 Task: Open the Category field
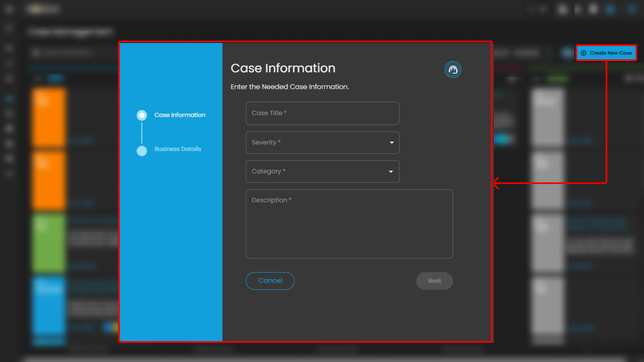[315, 171]
